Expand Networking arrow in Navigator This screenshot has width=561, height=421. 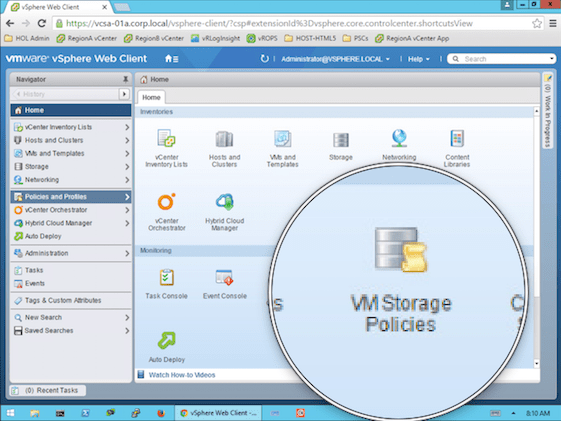(127, 180)
